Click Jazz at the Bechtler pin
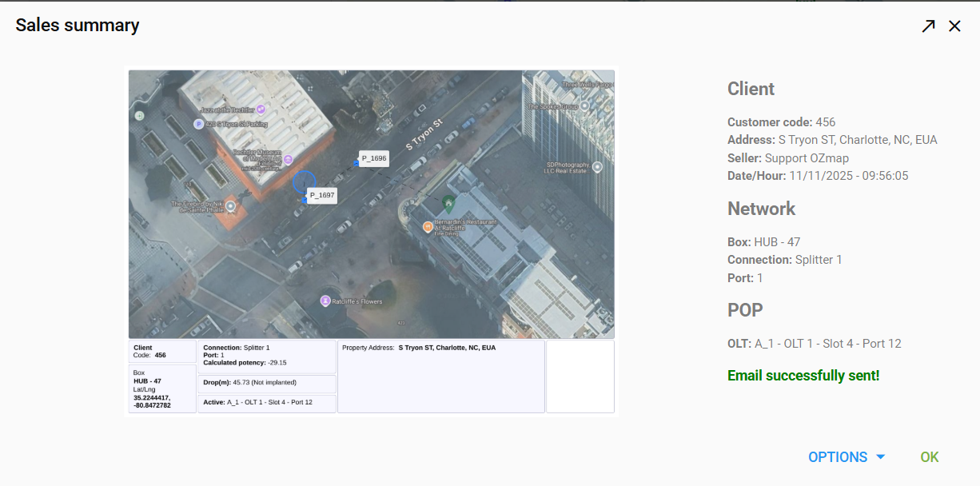Screen dimensions: 980x486 click(261, 109)
